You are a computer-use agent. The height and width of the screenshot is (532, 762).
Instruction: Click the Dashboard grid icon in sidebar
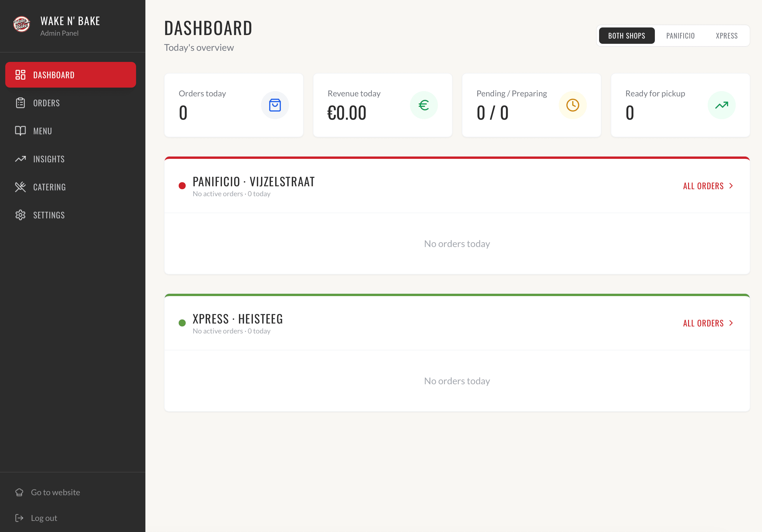coord(20,75)
